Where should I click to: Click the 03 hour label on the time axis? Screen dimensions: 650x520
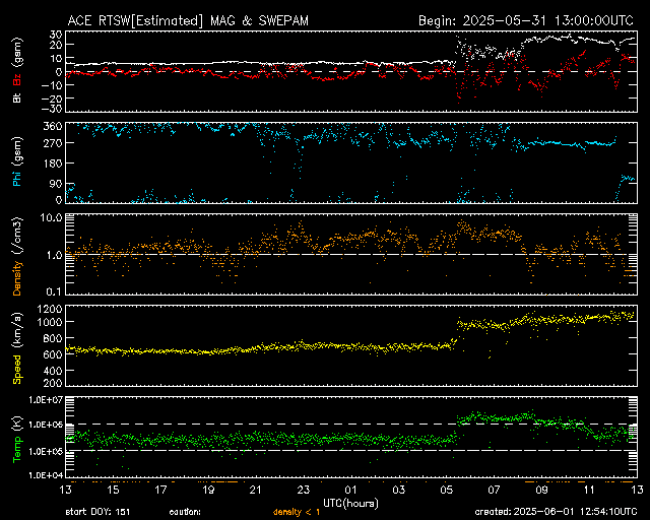click(x=399, y=490)
